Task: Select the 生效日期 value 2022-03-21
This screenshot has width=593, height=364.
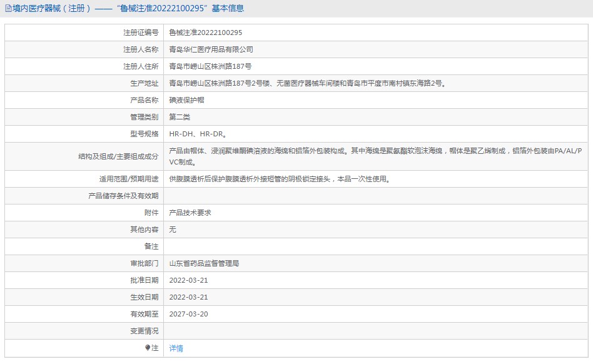Action: [188, 297]
